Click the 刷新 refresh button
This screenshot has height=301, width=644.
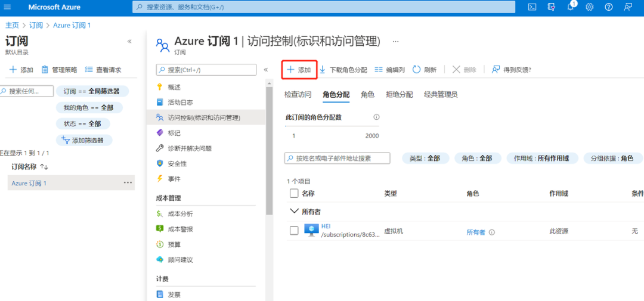point(425,70)
